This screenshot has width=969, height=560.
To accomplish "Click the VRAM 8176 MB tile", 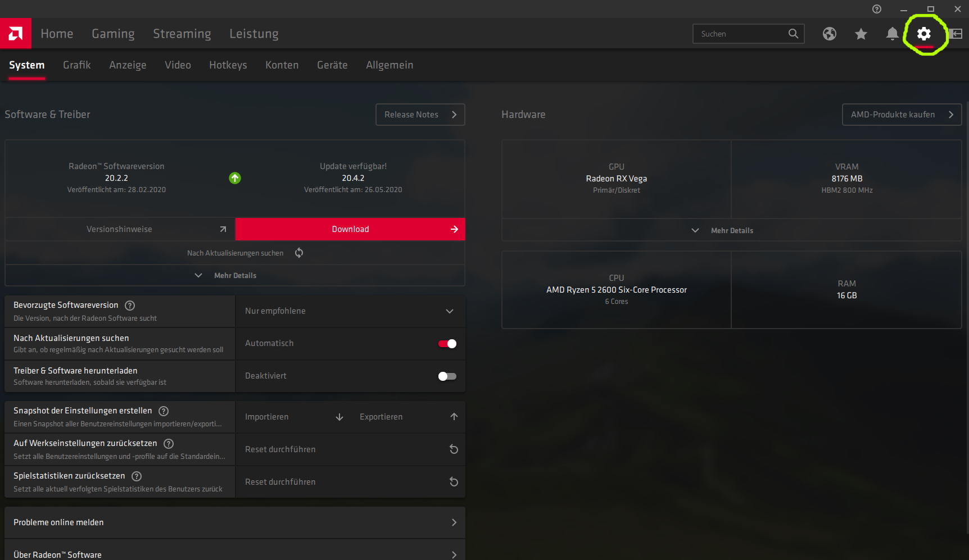I will tap(846, 179).
